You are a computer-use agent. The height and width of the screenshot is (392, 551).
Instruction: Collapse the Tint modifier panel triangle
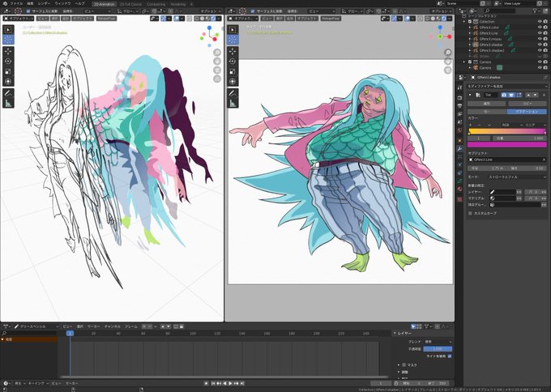[x=470, y=95]
